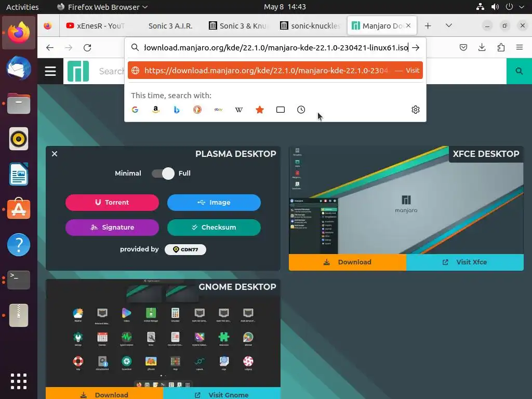Viewport: 532px width, 399px height.
Task: Switch to the xEnesR YouTube tab
Action: pyautogui.click(x=97, y=26)
